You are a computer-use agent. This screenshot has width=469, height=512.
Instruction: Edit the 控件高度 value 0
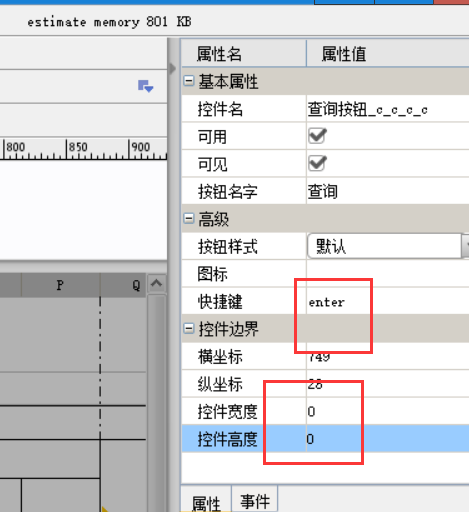pyautogui.click(x=388, y=439)
